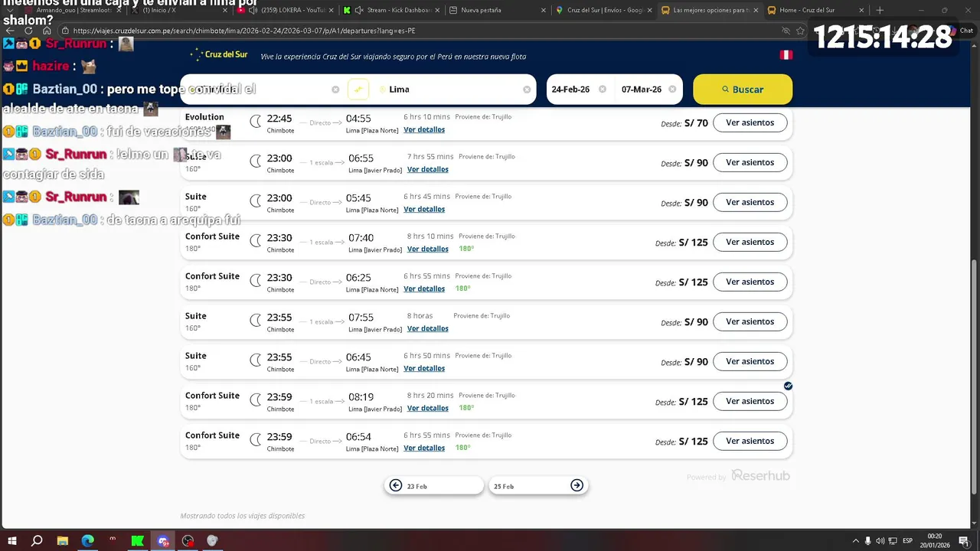Screen dimensions: 980x551
Task: Expand Ver detalles for 23:30 to 07:40 trip
Action: point(427,249)
